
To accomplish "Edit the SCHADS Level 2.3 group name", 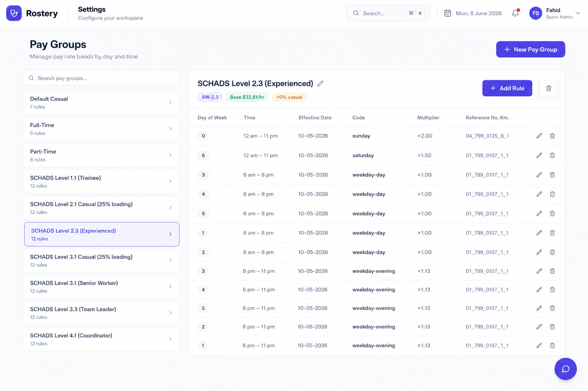I will point(321,83).
